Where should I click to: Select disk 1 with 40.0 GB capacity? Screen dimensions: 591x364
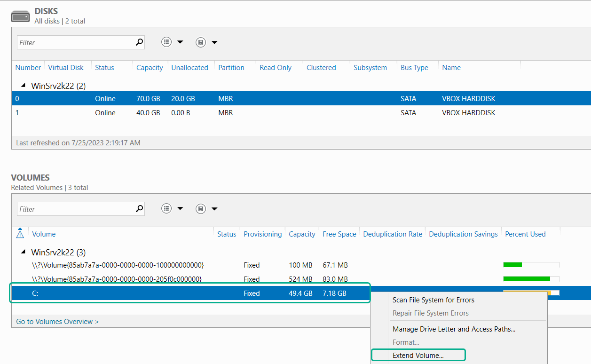pos(301,112)
